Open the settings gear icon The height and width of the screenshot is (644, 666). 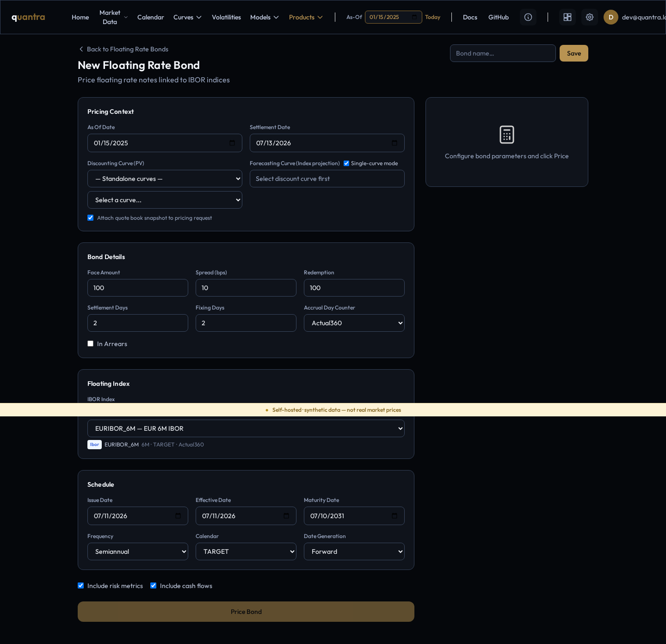pyautogui.click(x=590, y=17)
